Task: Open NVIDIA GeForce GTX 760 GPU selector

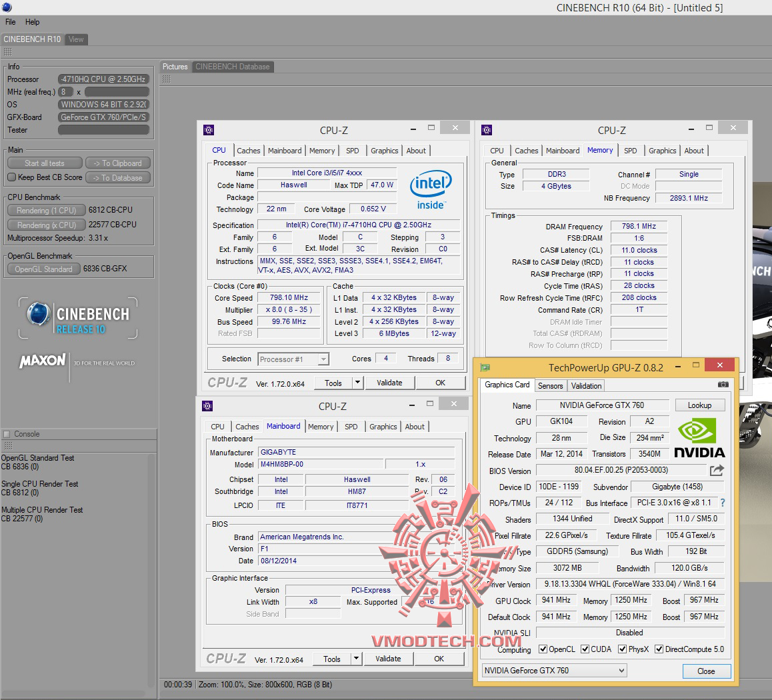Action: click(x=555, y=671)
